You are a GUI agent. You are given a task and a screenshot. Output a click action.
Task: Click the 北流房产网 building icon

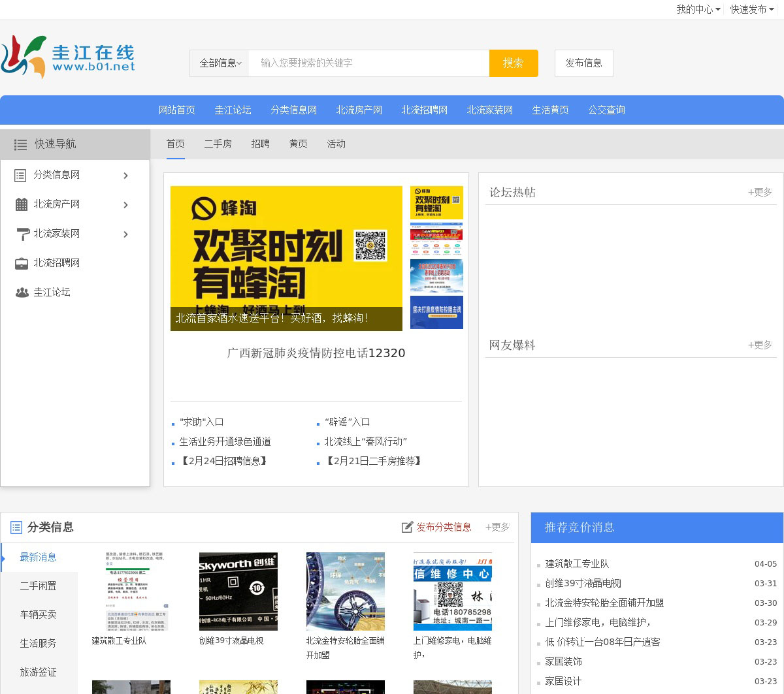[21, 204]
